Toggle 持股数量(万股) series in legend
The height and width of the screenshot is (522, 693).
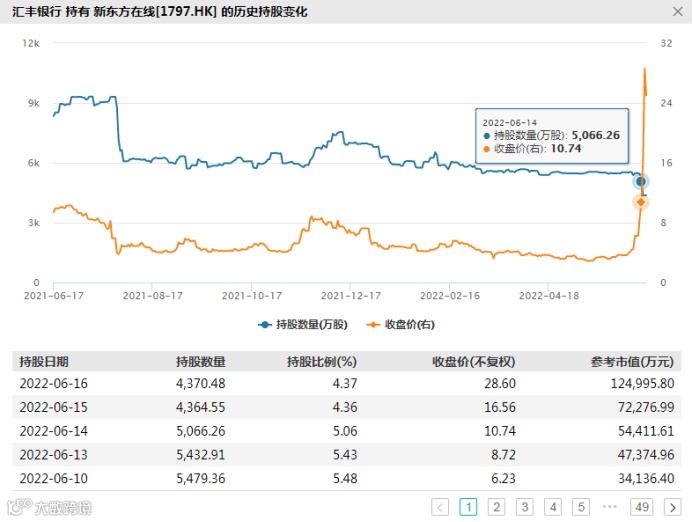click(303, 324)
